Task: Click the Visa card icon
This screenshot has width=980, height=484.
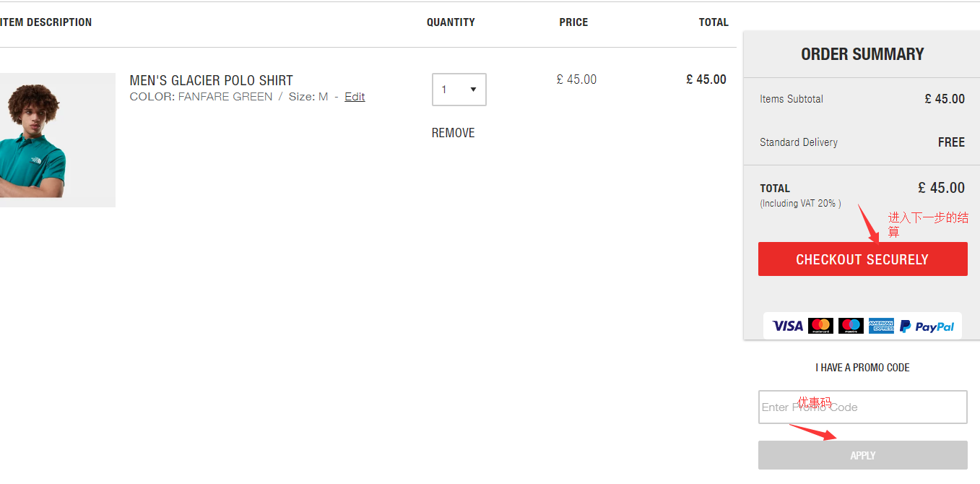Action: tap(787, 326)
